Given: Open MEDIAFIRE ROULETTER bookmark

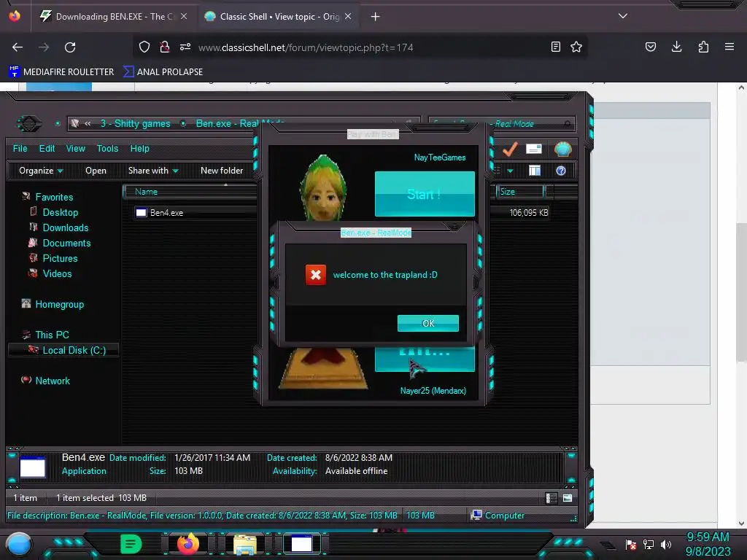Looking at the screenshot, I should click(x=61, y=72).
